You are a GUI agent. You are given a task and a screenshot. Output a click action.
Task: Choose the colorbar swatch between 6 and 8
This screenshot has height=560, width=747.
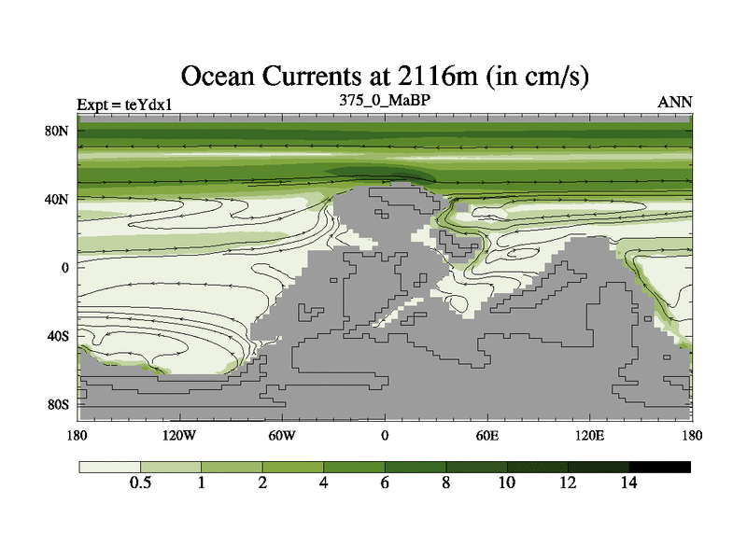click(416, 466)
